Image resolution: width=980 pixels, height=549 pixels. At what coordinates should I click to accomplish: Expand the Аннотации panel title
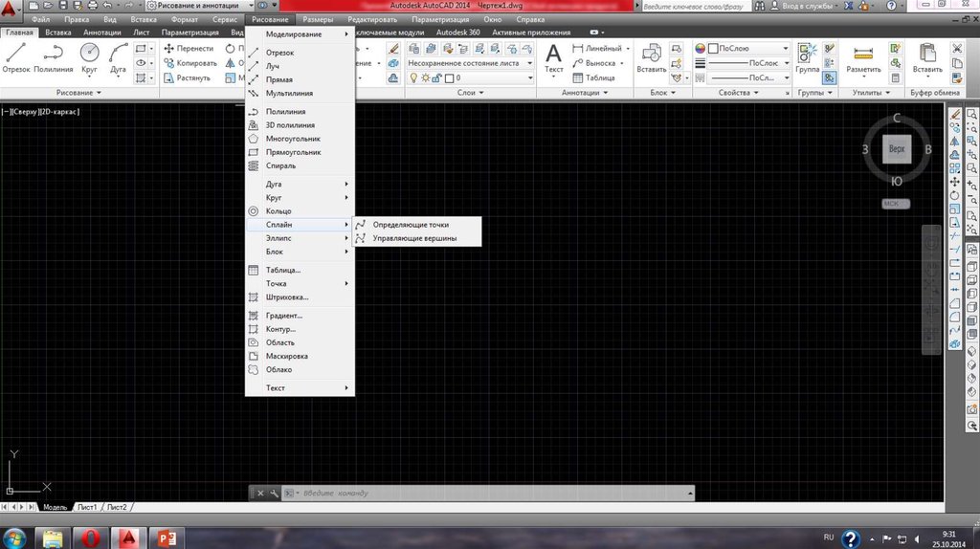tap(581, 93)
